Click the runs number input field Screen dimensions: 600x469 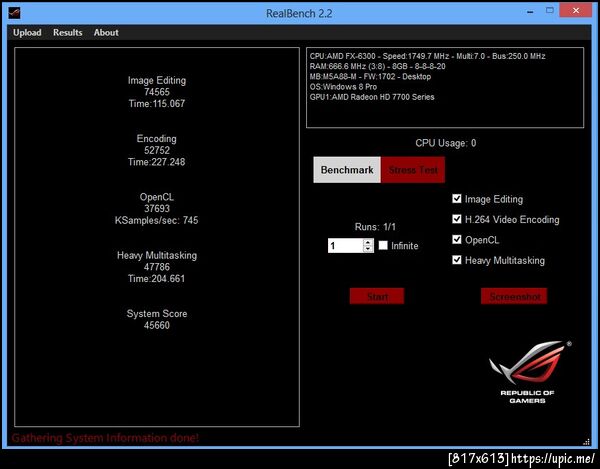click(x=346, y=246)
